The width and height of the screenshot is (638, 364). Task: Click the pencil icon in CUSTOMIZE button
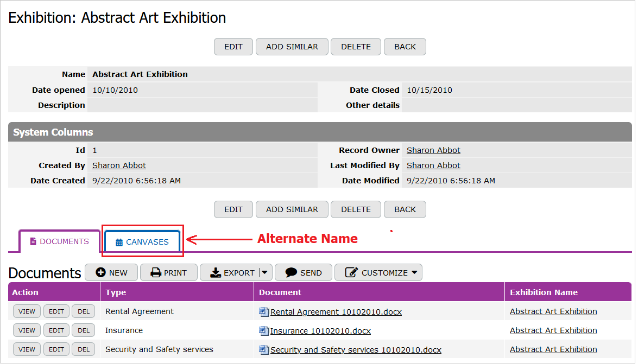tap(351, 272)
